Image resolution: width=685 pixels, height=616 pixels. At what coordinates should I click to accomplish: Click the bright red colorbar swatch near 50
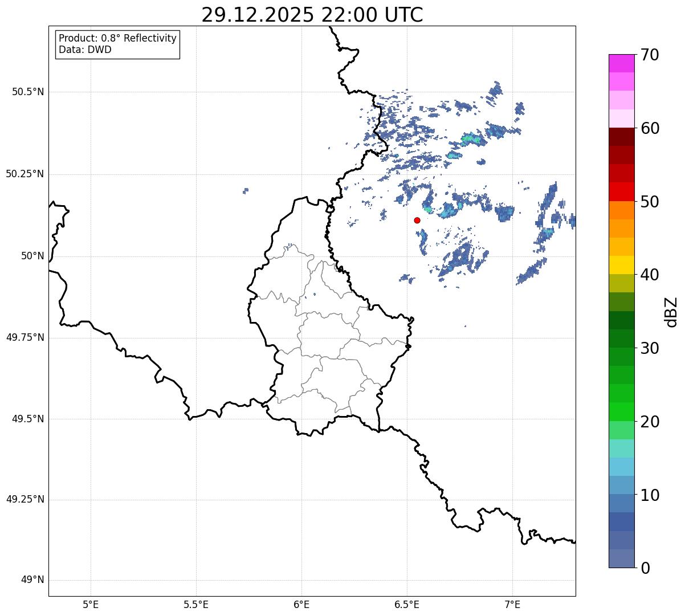(x=622, y=191)
